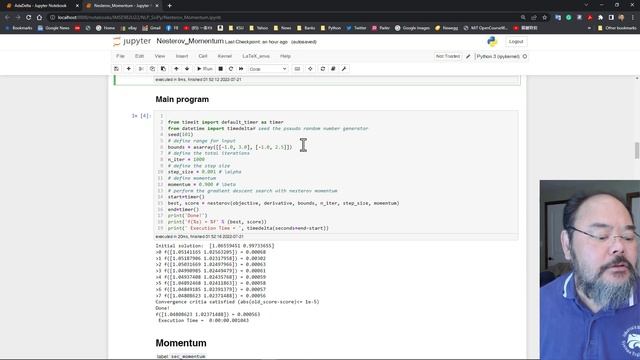The height and width of the screenshot is (360, 640).
Task: Restart kernel and run all cells
Action: pos(241,69)
